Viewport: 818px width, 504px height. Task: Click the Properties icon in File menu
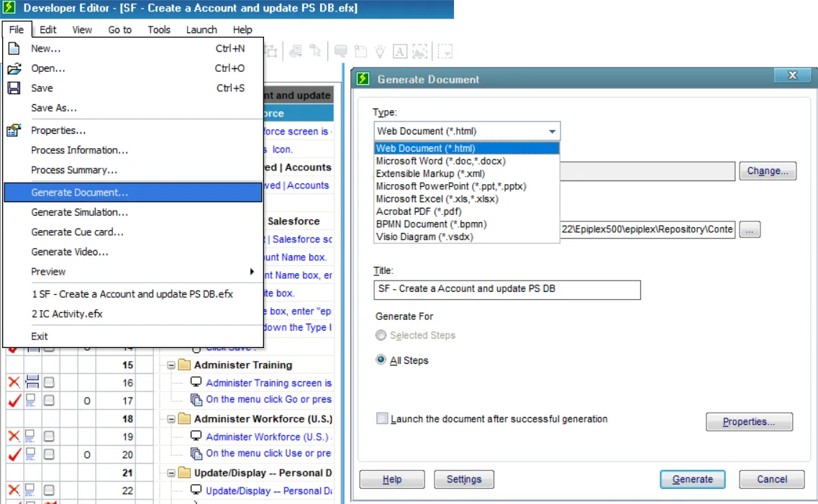14,130
